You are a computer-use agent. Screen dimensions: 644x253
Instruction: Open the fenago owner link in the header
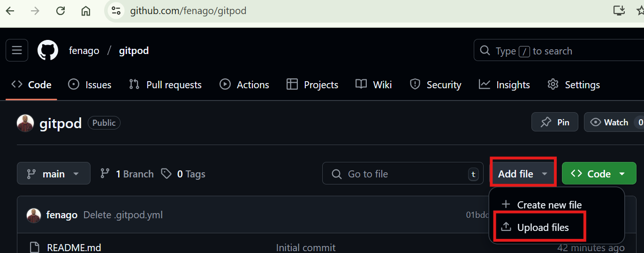[84, 51]
